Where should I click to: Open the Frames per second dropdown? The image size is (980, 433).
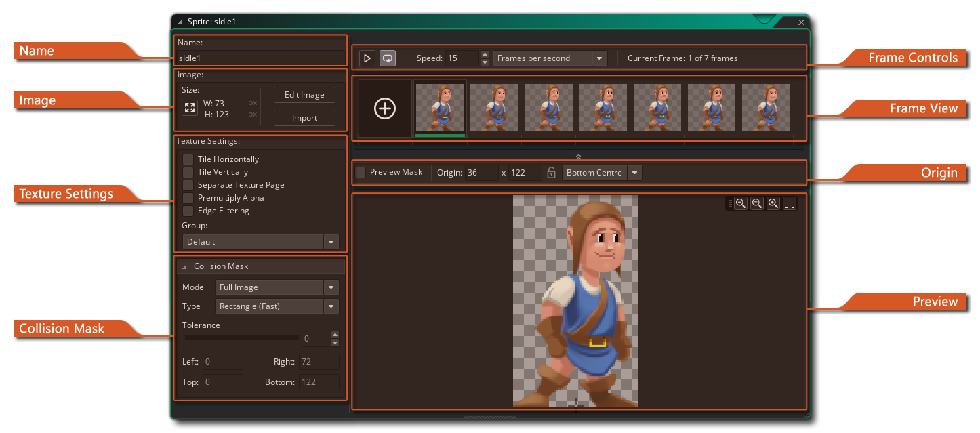click(599, 58)
